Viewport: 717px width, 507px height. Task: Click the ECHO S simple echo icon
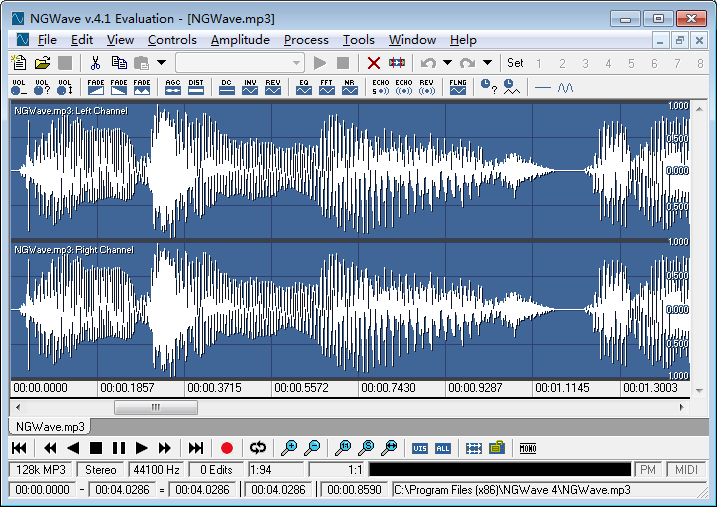pos(380,87)
